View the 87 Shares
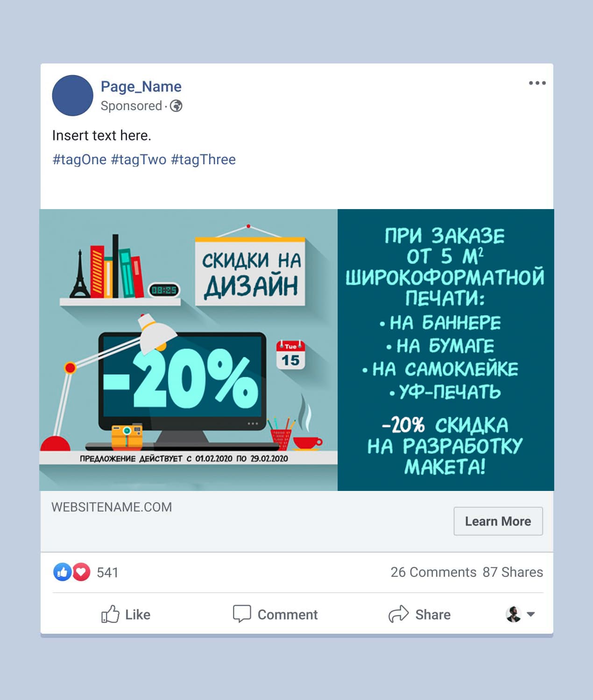The width and height of the screenshot is (593, 700). click(x=513, y=572)
